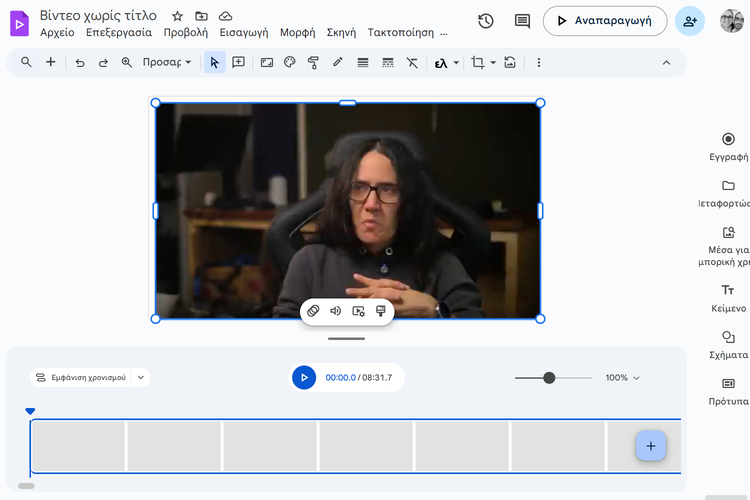Screen dimensions: 750x500
Task: Open version history clock icon
Action: [x=486, y=21]
